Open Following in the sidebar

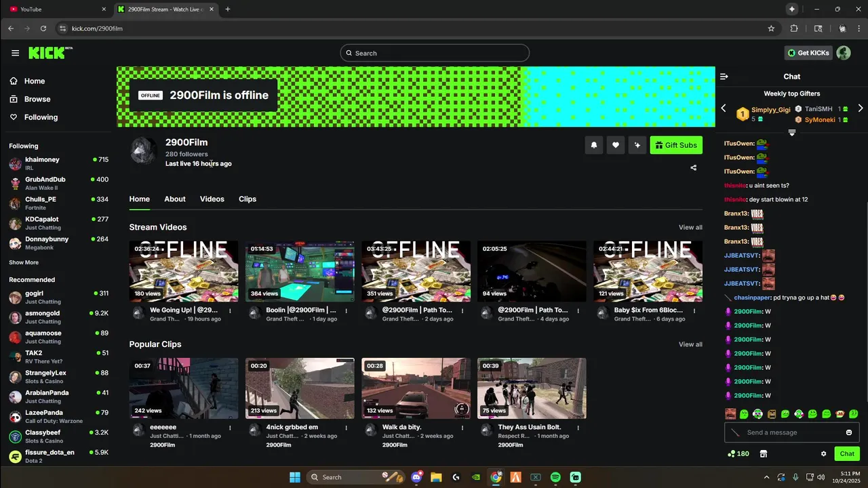tap(33, 117)
